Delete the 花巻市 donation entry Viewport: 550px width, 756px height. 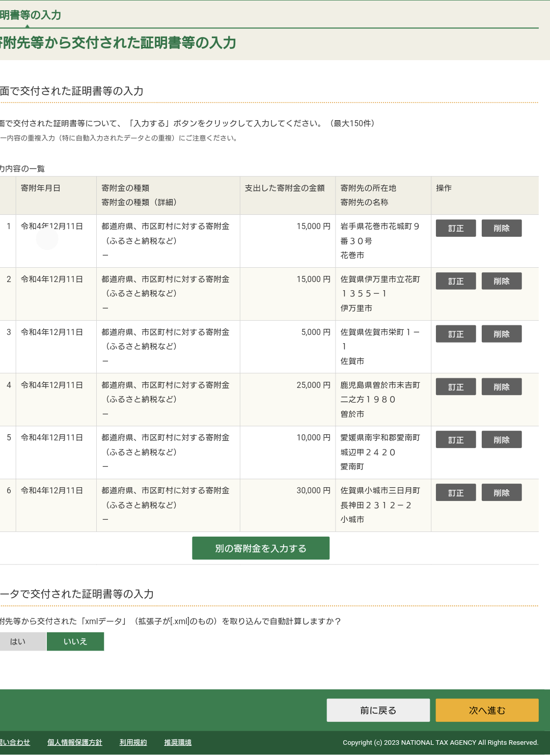501,228
